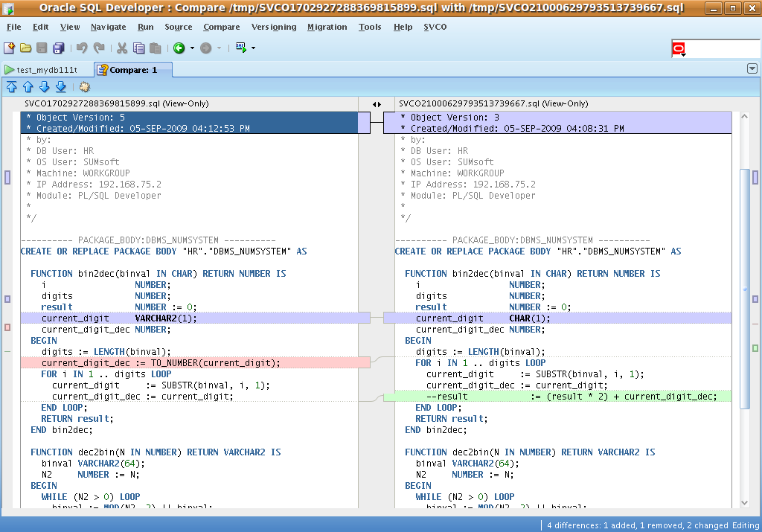The image size is (762, 532).
Task: Open the Compare menu
Action: [221, 27]
